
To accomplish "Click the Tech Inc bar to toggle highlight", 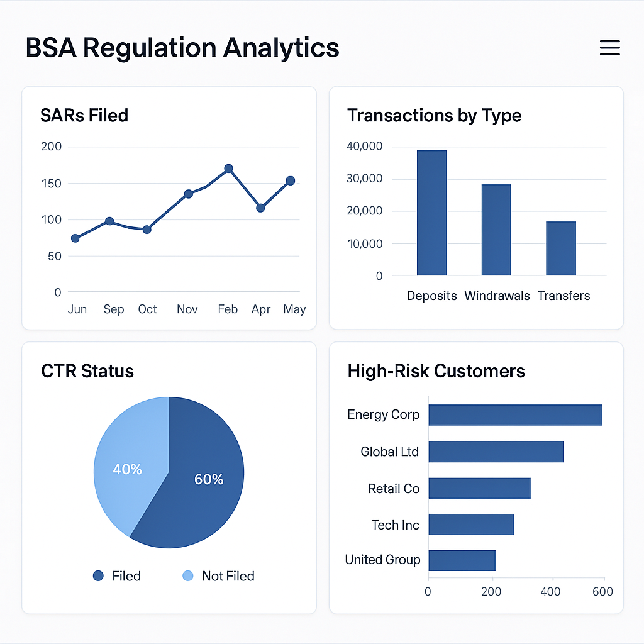I will point(471,524).
